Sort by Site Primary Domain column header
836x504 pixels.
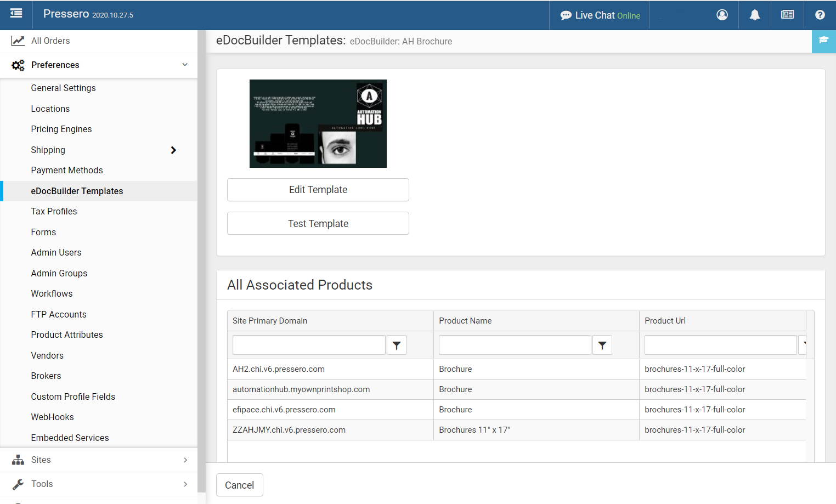pyautogui.click(x=270, y=321)
